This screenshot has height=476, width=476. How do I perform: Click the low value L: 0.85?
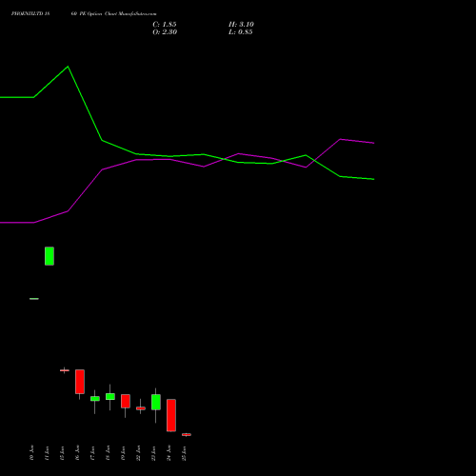pyautogui.click(x=241, y=32)
